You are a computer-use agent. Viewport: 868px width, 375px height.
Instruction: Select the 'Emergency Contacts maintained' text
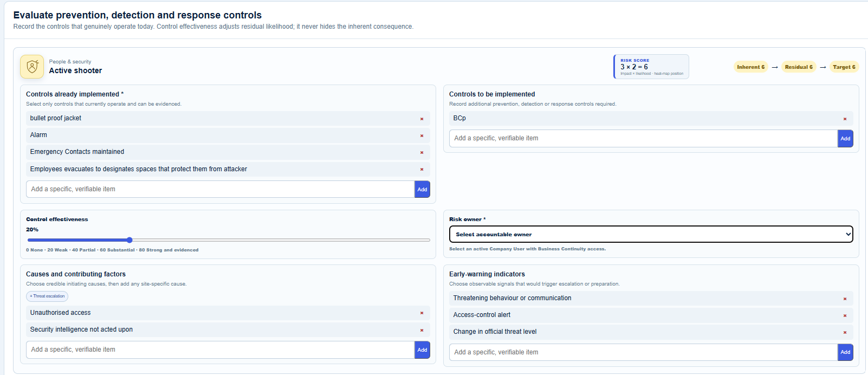tap(77, 152)
